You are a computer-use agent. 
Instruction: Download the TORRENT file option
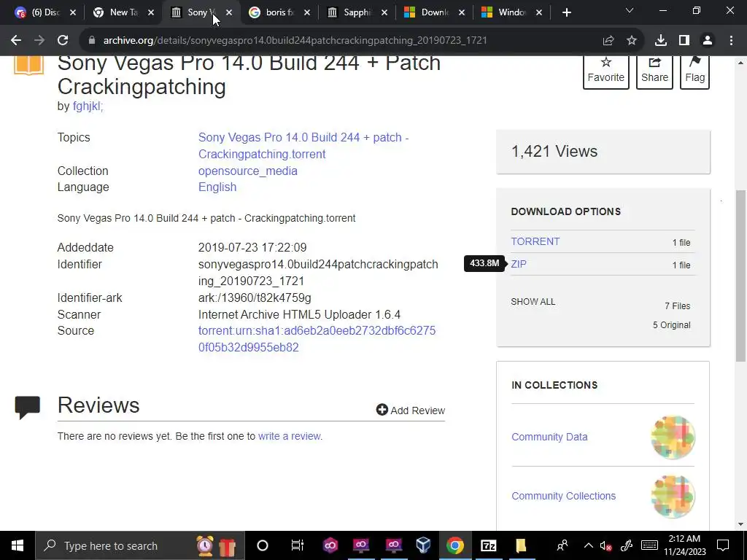[535, 241]
